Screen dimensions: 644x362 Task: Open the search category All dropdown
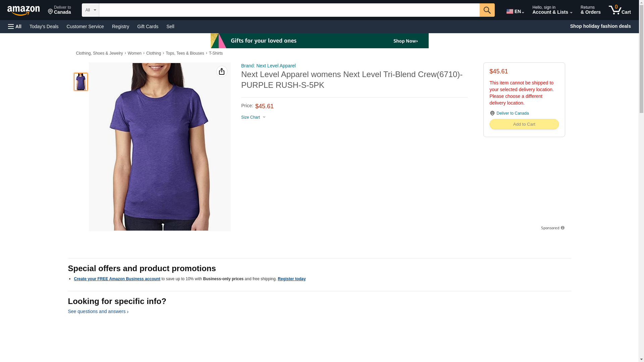91,10
